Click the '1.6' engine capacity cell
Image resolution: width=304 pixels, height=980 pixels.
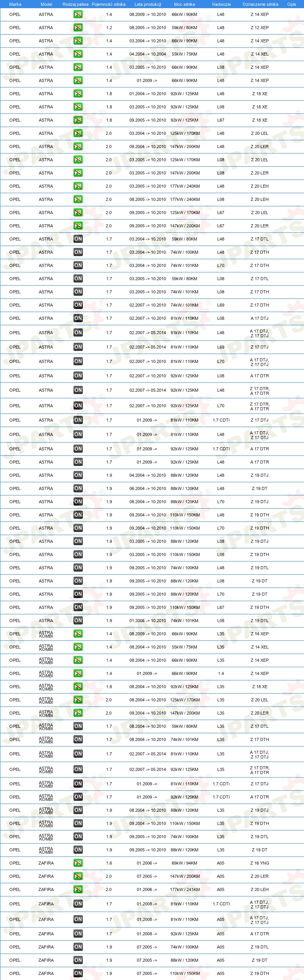click(109, 863)
